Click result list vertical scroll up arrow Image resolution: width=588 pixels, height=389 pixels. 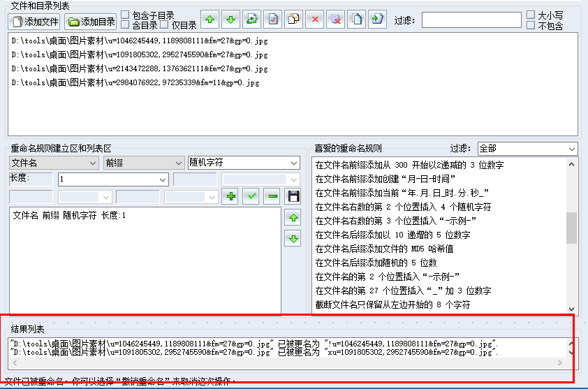pyautogui.click(x=571, y=343)
